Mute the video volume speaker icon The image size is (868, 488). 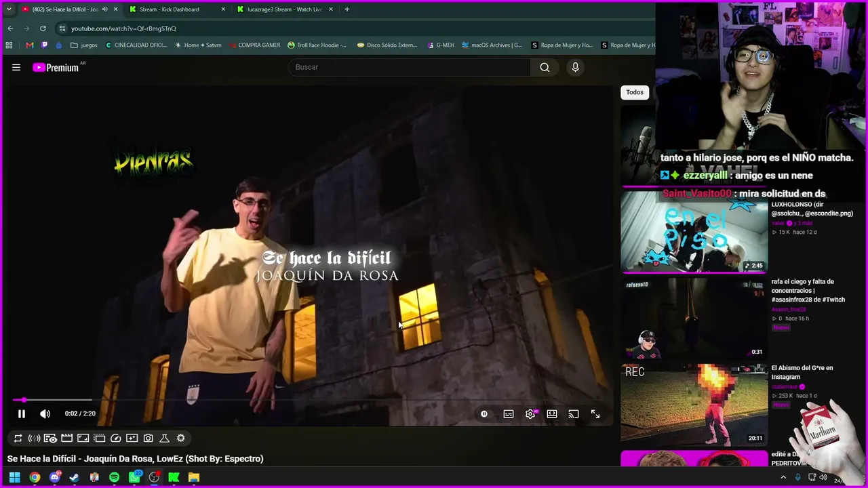pos(45,413)
